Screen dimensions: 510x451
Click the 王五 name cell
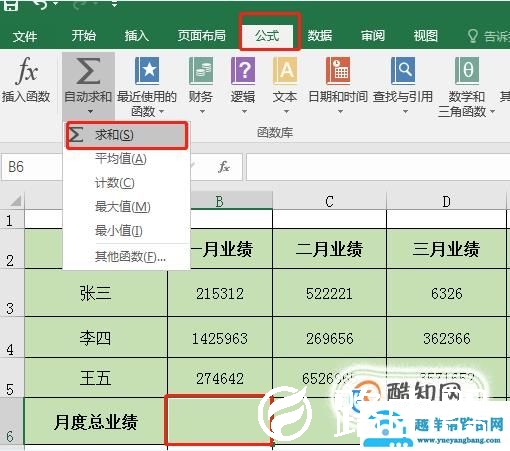coord(96,378)
